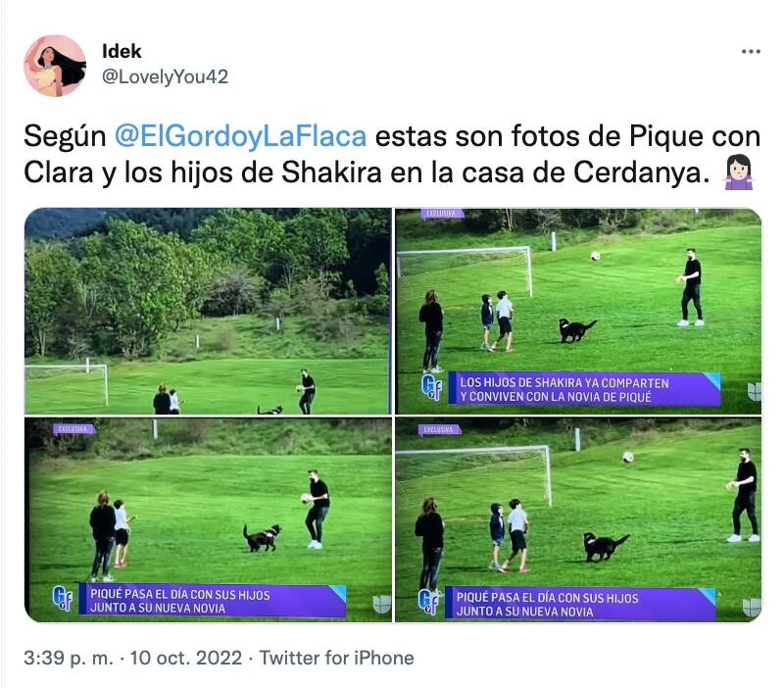The image size is (784, 688).
Task: Click the Univision logo in top-right photo
Action: 754,392
